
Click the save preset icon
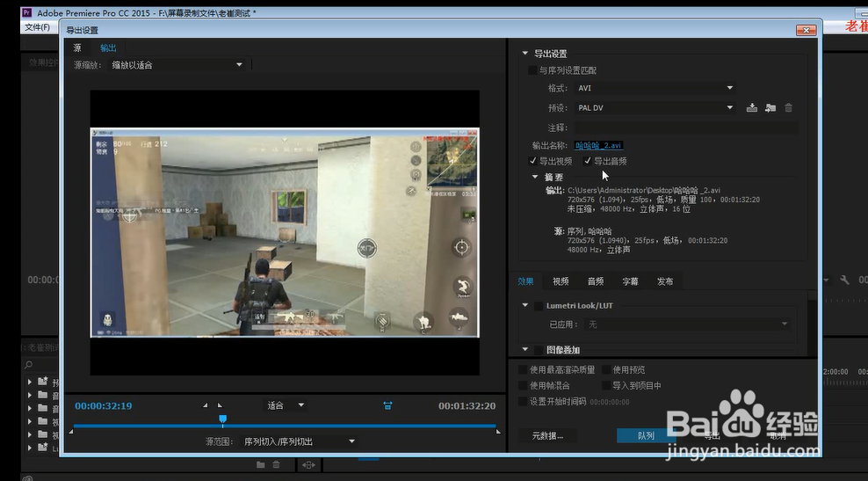[x=752, y=107]
